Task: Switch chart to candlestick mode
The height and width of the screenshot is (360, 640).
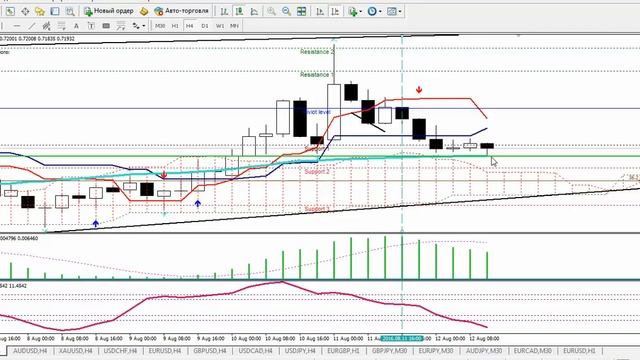Action: [x=239, y=11]
